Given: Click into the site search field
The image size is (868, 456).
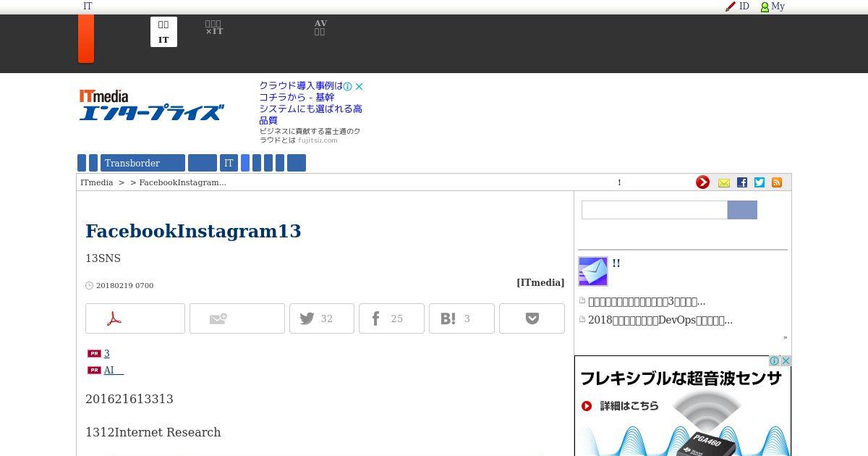Looking at the screenshot, I should click(x=655, y=210).
